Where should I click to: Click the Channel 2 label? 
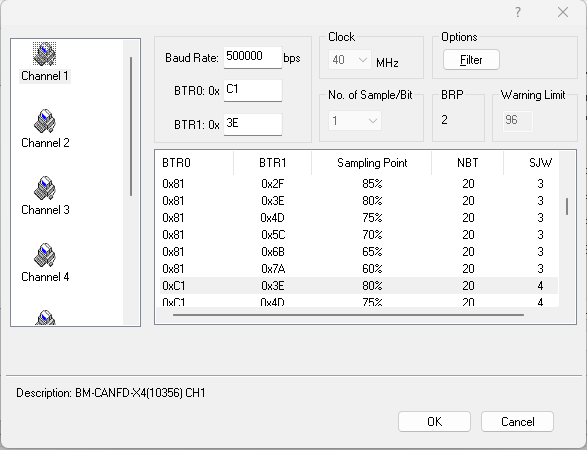45,143
